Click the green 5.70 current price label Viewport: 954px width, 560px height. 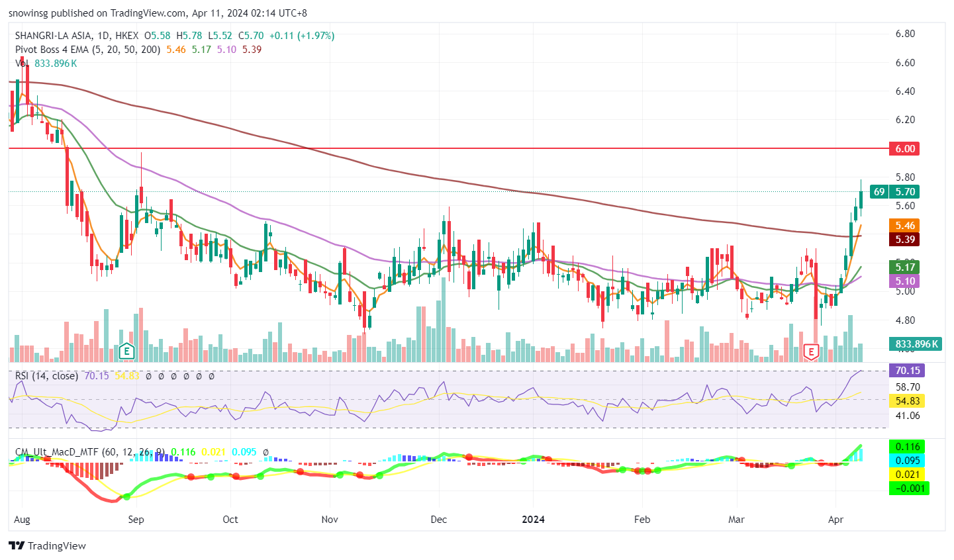(905, 192)
